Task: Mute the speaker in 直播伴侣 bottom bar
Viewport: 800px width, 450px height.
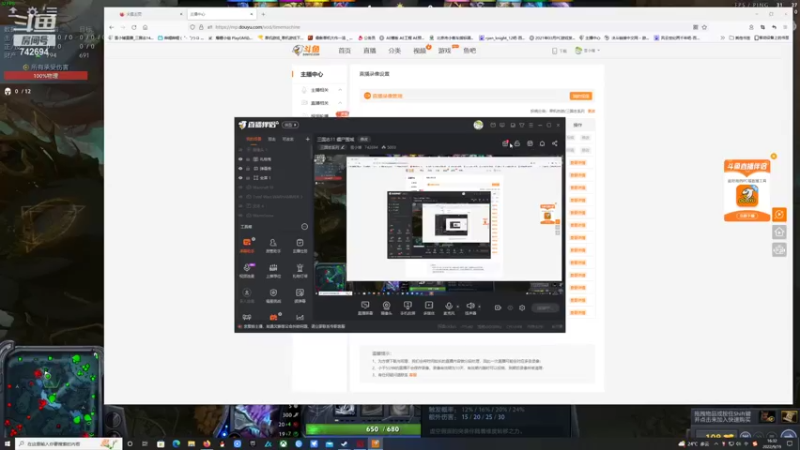Action: [470, 307]
